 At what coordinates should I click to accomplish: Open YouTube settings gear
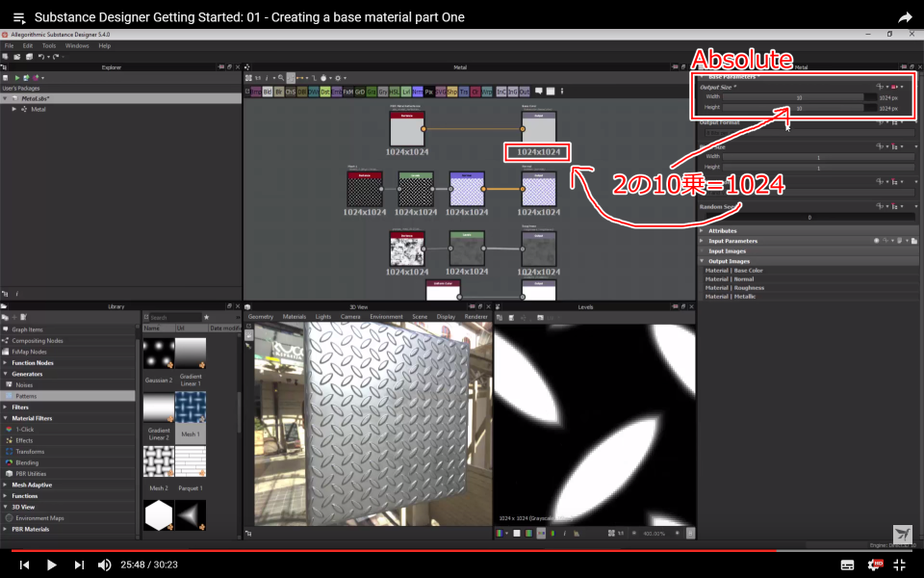coord(875,565)
